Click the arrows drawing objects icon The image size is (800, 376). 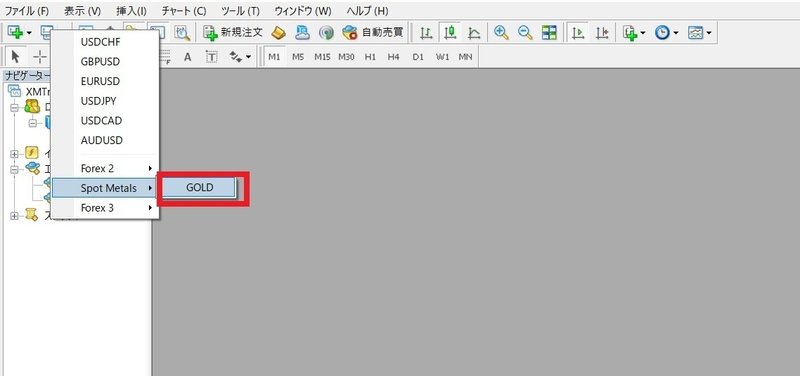pos(235,57)
